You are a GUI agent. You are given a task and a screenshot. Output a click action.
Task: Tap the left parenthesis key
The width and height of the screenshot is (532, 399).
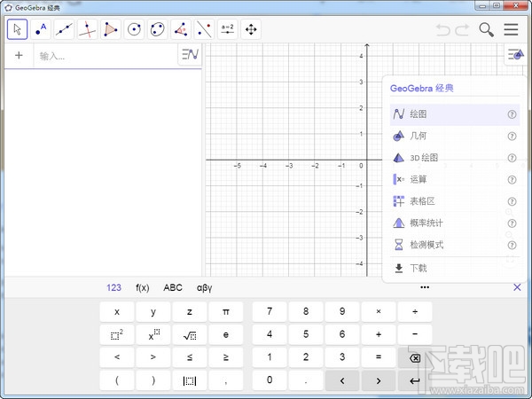(117, 380)
